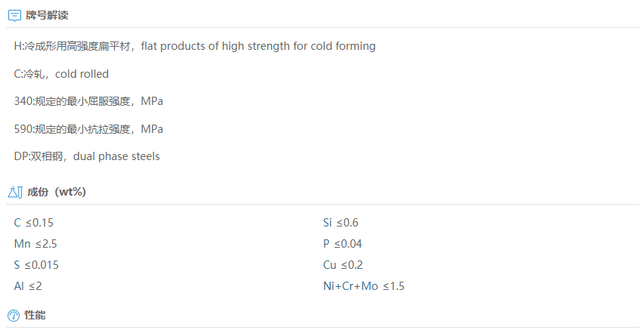This screenshot has height=333, width=644.
Task: Select the 成份 (wt%) section heading
Action: click(x=57, y=192)
